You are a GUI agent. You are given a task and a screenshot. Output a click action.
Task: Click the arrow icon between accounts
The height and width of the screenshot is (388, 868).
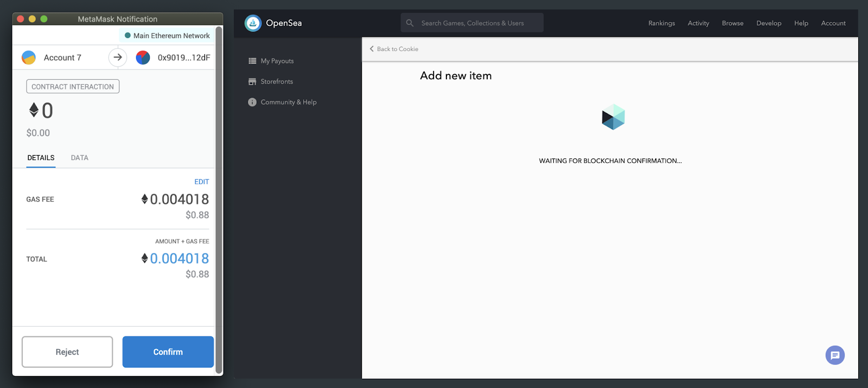(x=118, y=57)
